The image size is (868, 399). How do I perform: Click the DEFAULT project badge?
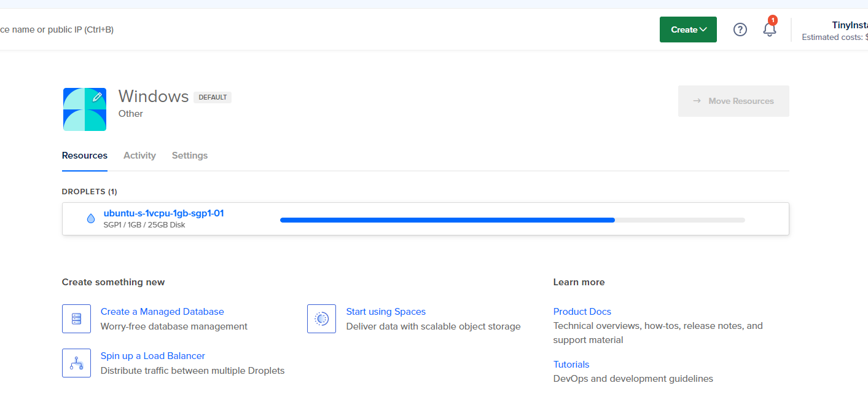point(213,97)
